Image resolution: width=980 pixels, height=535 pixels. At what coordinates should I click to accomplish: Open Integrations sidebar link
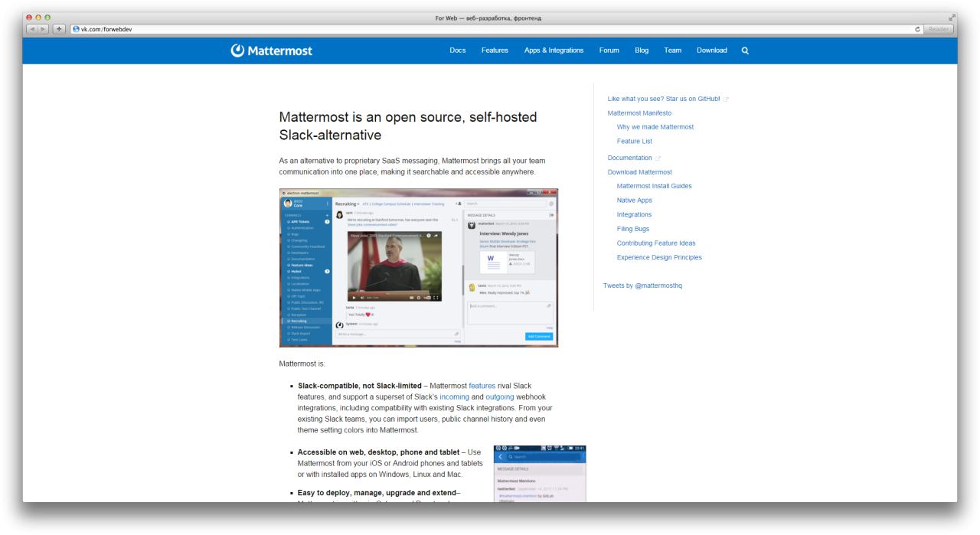coord(634,215)
